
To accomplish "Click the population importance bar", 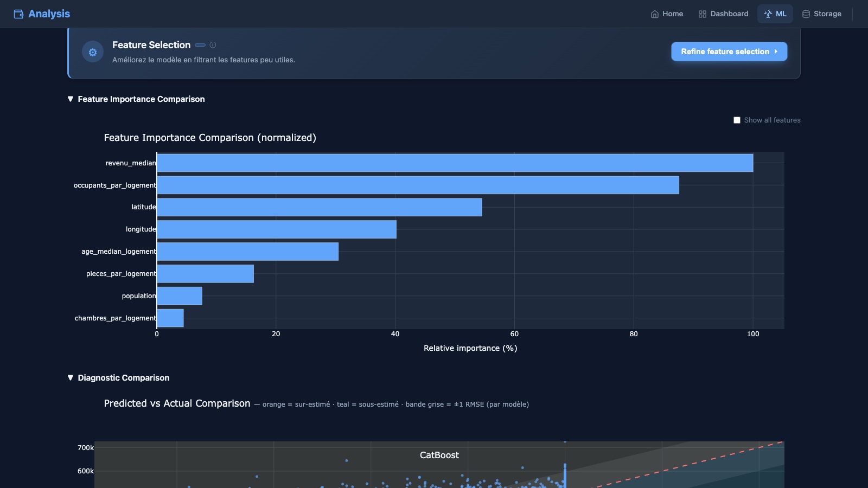I will [x=180, y=296].
